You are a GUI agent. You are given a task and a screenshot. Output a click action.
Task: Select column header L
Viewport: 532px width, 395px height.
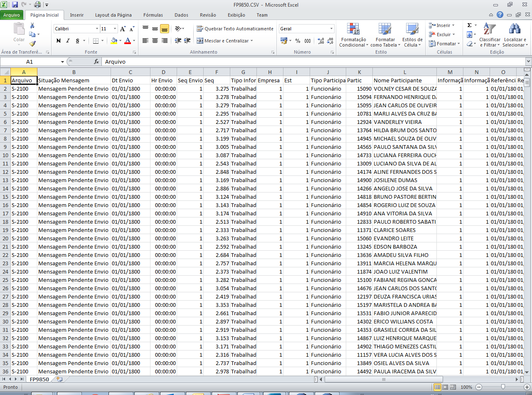[x=404, y=72]
